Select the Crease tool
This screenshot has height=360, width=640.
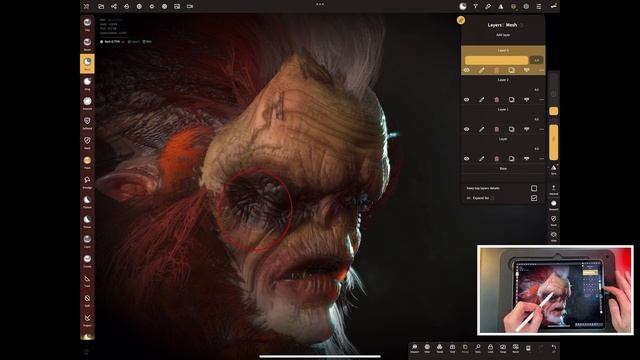(87, 260)
